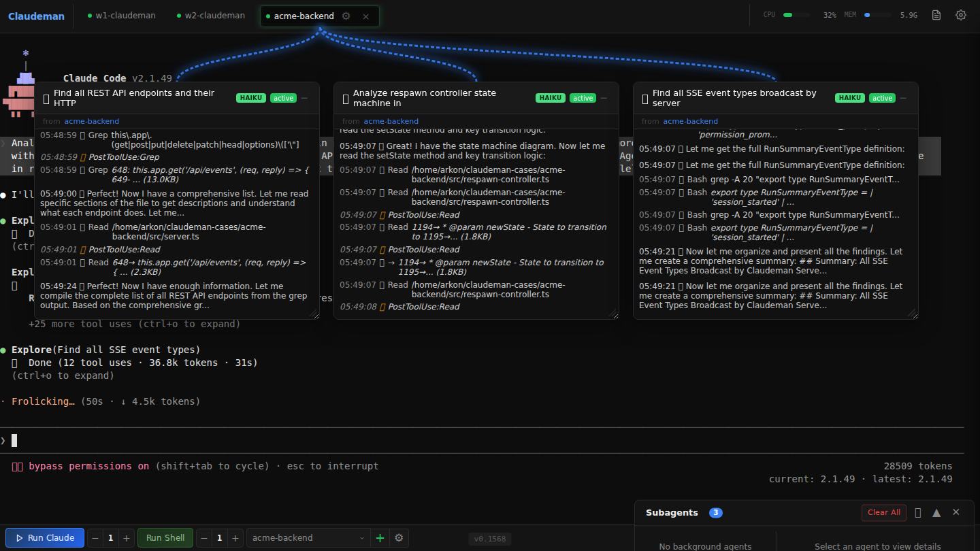The width and height of the screenshot is (980, 551).
Task: Grab resize handle of REST API endpoints card
Action: [314, 314]
